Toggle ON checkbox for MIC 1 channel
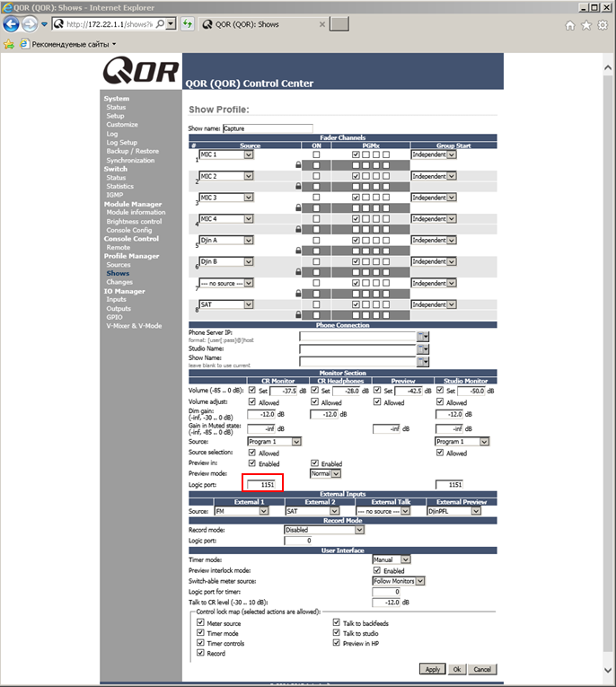The image size is (616, 687). point(316,154)
